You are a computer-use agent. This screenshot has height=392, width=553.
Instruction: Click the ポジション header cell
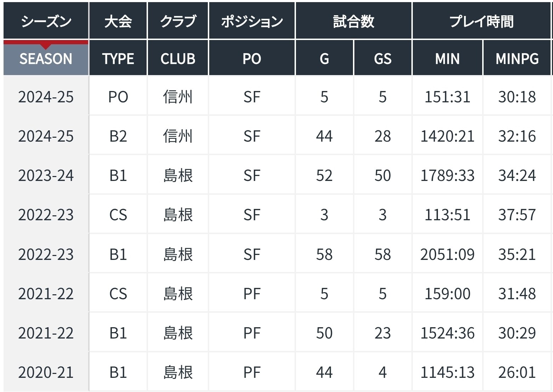(252, 21)
